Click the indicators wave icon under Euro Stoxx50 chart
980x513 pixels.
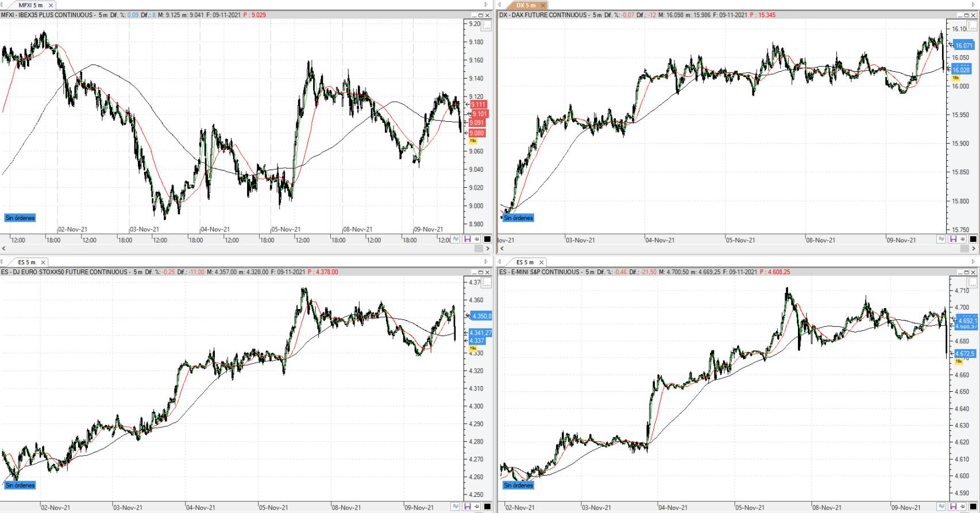pyautogui.click(x=456, y=507)
